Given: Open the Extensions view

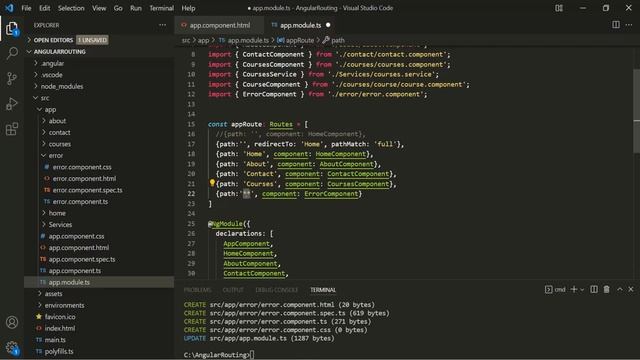Looking at the screenshot, I should coord(12,129).
